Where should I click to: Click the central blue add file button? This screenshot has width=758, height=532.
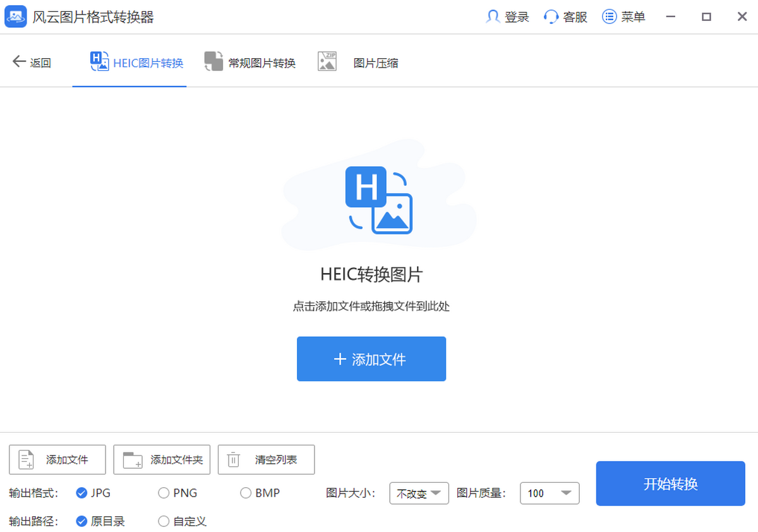[x=371, y=359]
